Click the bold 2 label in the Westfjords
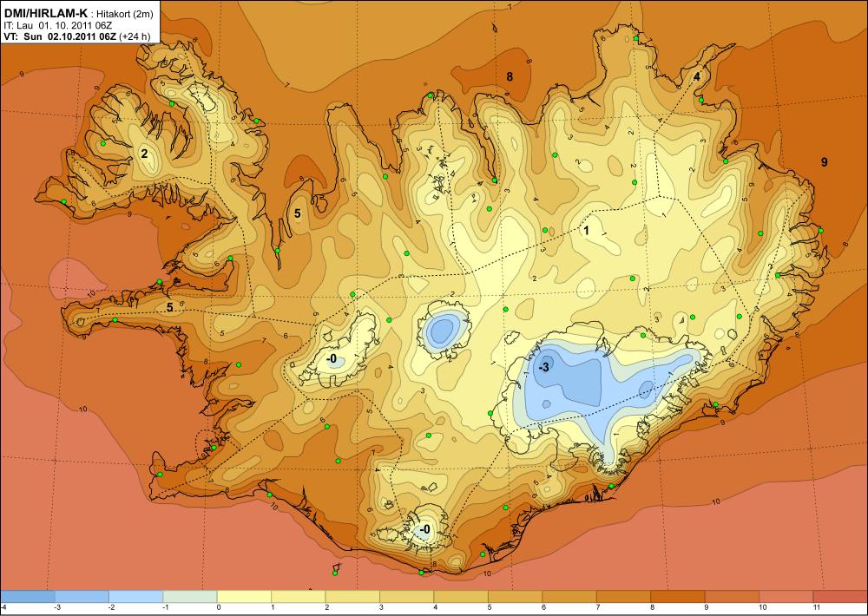 (144, 154)
